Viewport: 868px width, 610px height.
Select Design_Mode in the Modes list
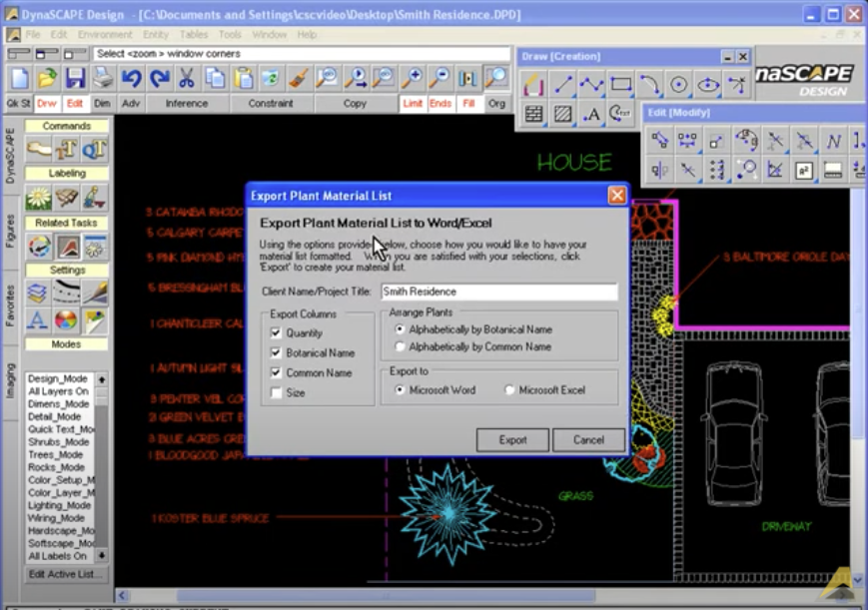[x=59, y=378]
